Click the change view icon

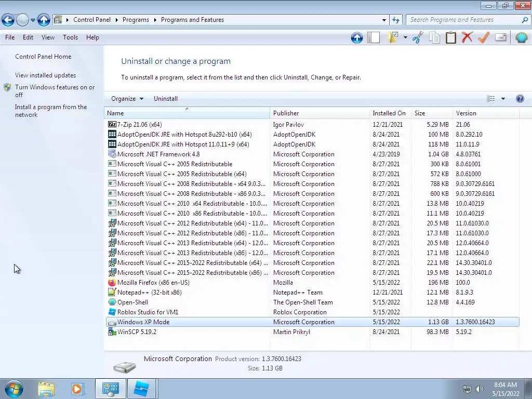[x=490, y=99]
